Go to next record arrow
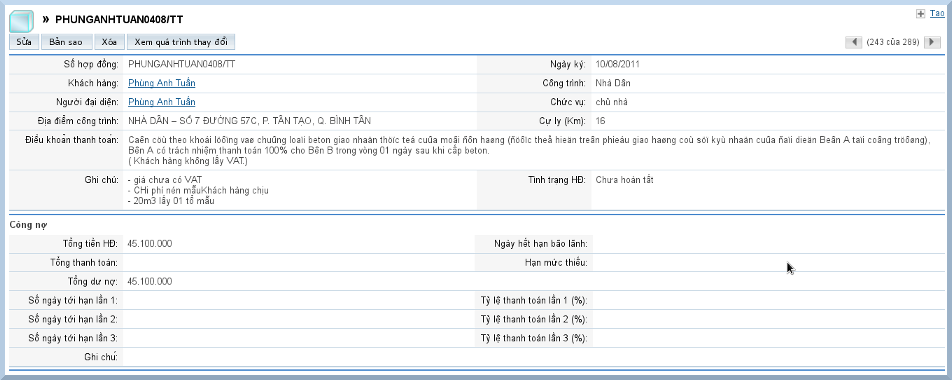This screenshot has width=952, height=380. (932, 42)
